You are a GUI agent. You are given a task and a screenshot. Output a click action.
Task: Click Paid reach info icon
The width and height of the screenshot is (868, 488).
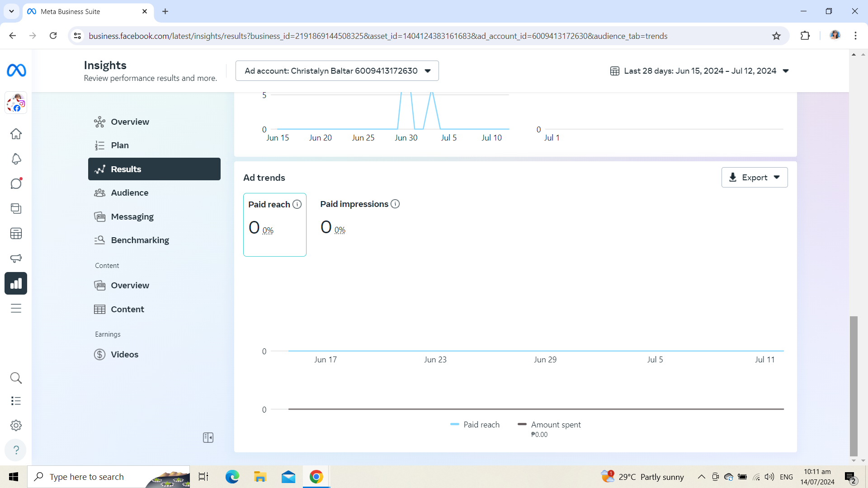pos(297,204)
